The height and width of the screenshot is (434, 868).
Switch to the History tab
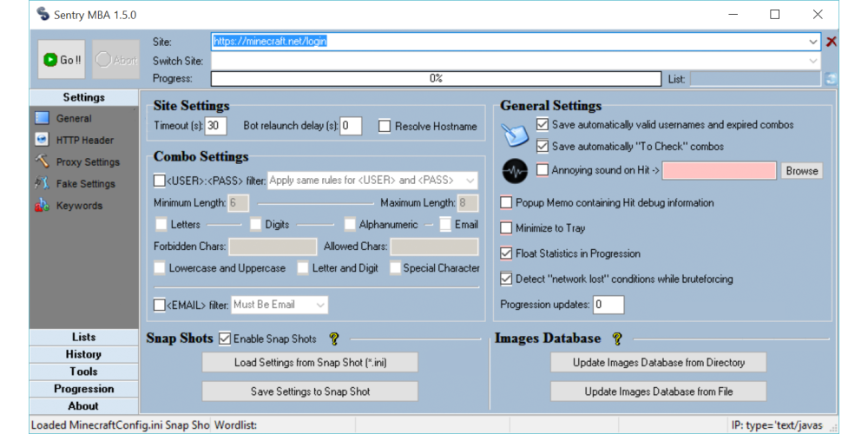click(x=83, y=354)
